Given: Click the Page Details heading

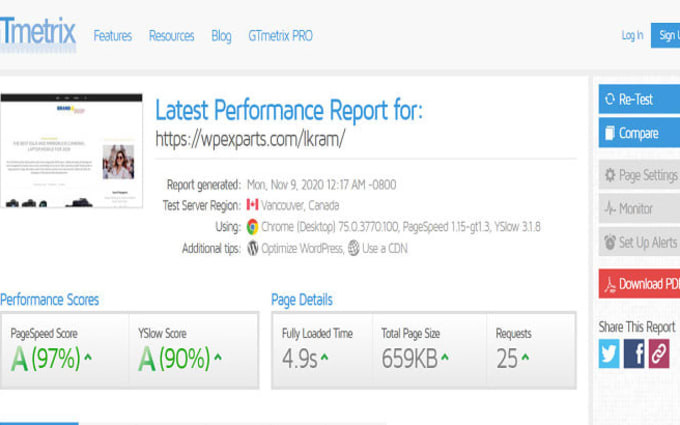Looking at the screenshot, I should pos(302,300).
